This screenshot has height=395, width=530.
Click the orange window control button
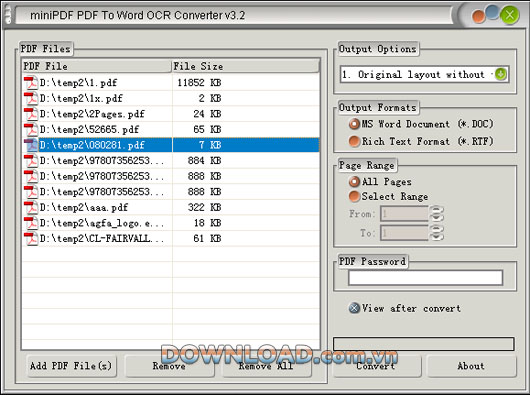click(479, 17)
